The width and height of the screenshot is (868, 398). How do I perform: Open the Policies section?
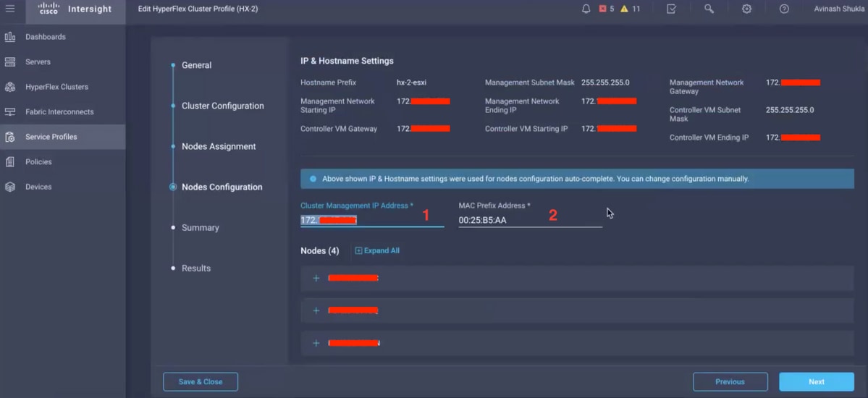[x=38, y=161]
